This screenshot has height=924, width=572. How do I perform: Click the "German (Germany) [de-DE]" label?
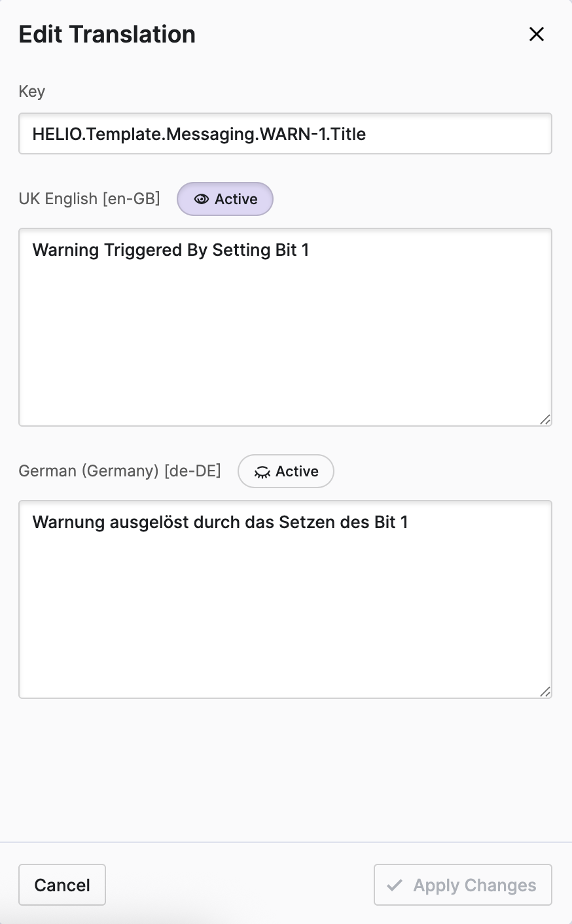[x=120, y=471]
